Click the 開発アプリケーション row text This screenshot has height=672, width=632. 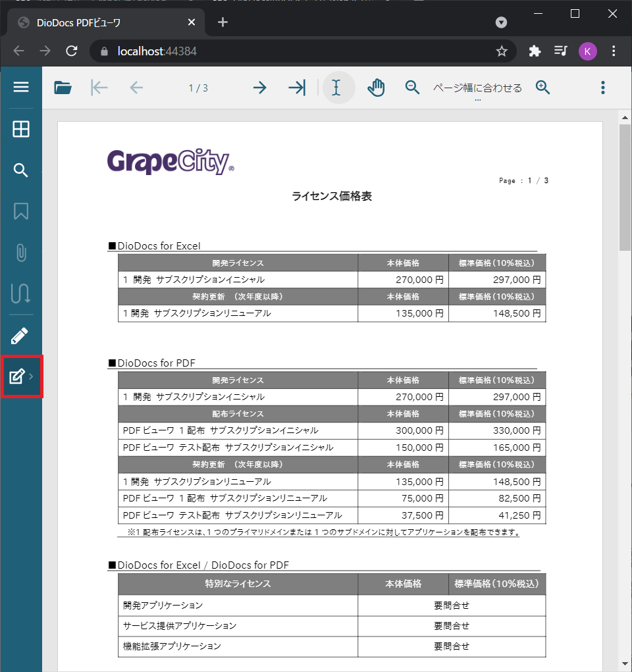click(x=163, y=605)
